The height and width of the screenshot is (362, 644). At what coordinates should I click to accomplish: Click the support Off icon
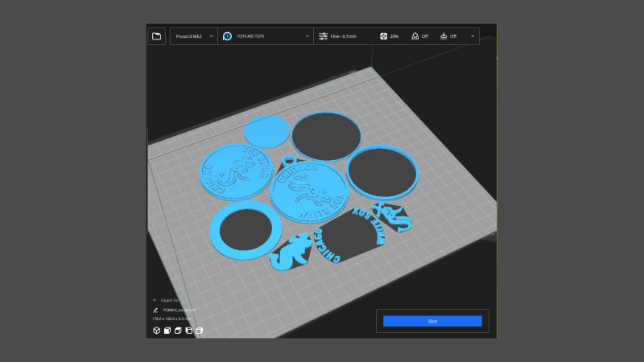pos(415,36)
